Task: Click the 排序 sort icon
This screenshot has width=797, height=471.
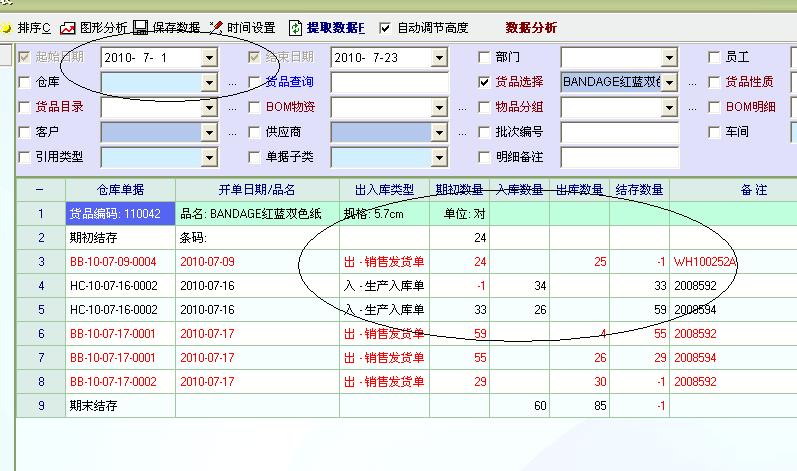Action: point(7,28)
